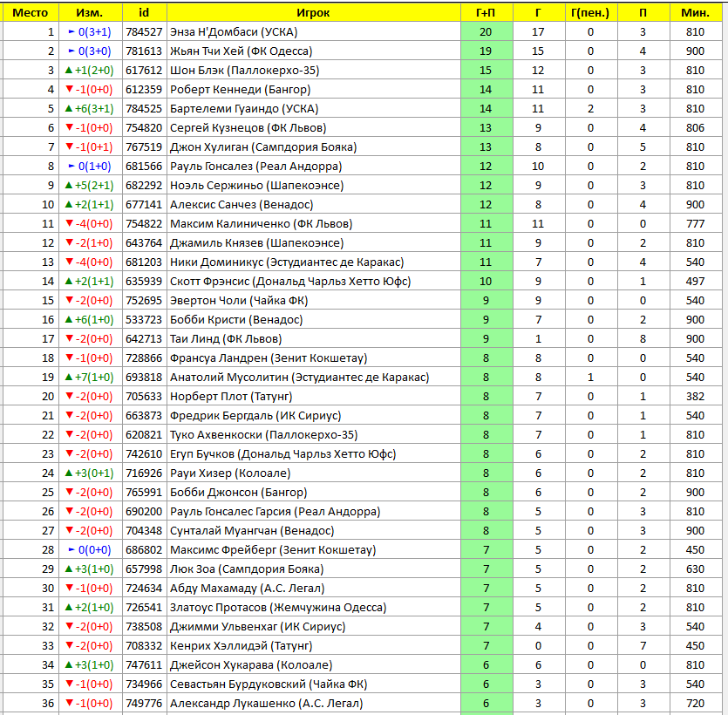Screen dimensions: 728x715
Task: Select Люк Зоа (Сампдория Бояка) cell
Action: pyautogui.click(x=313, y=569)
